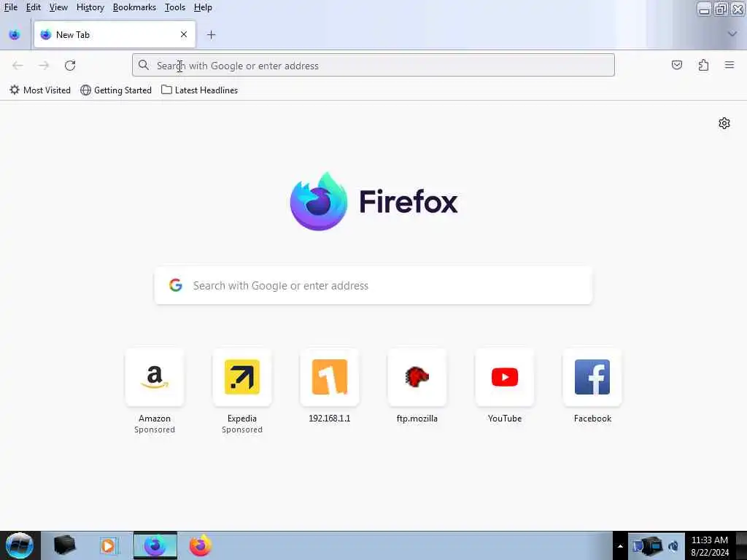Click the Amazon label text
This screenshot has width=747, height=560.
pos(155,418)
